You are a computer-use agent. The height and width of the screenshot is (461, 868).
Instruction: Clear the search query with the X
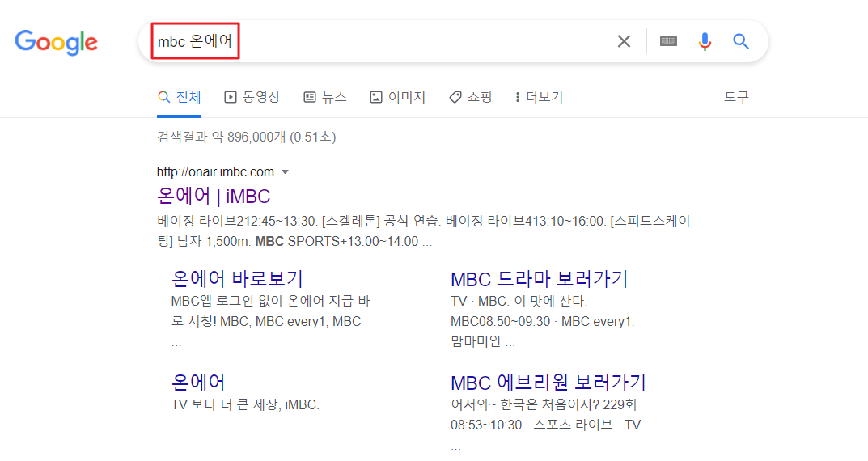[x=624, y=41]
